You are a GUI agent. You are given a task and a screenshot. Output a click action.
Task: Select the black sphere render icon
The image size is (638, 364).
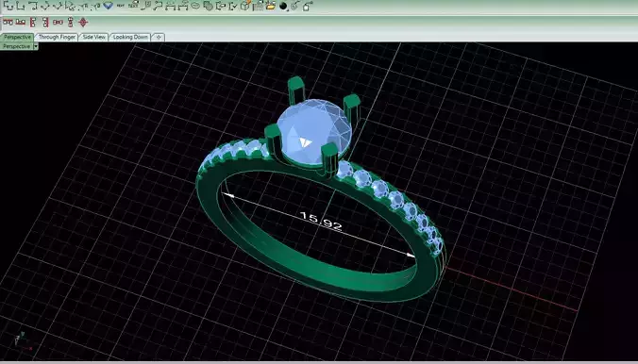(283, 6)
